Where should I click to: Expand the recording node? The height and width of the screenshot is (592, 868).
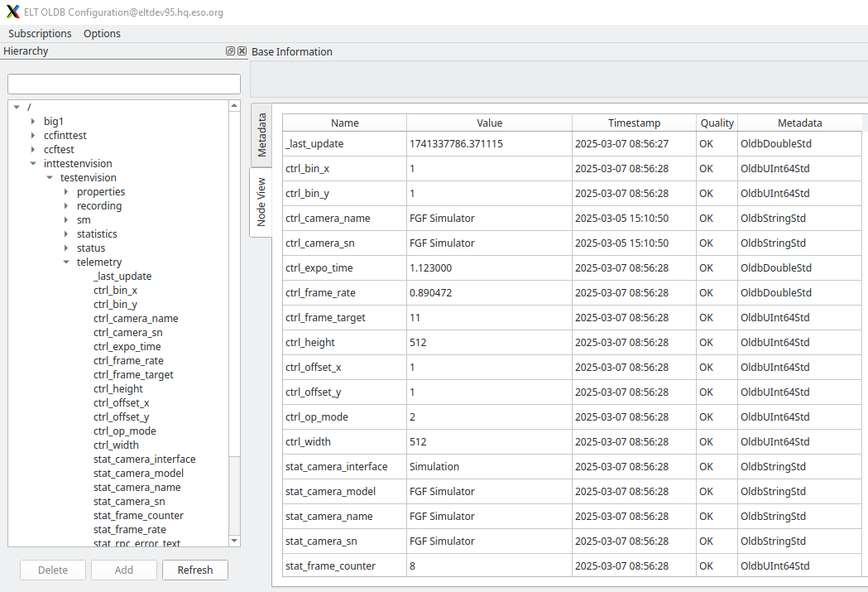tap(66, 205)
